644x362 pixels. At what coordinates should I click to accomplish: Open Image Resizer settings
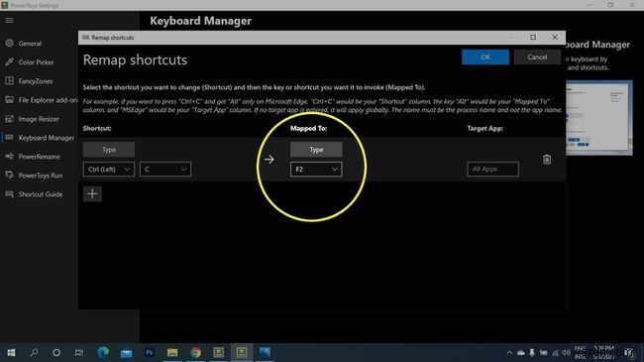39,119
